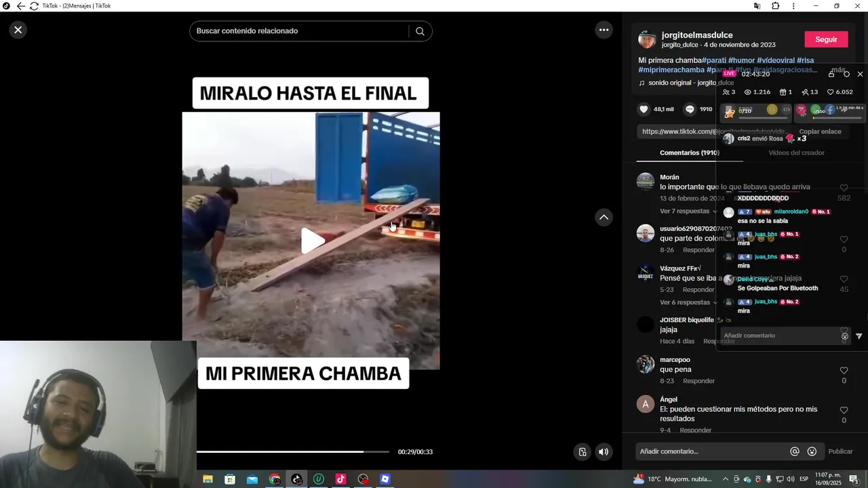Click the #miprimerachamba hashtag

(671, 70)
